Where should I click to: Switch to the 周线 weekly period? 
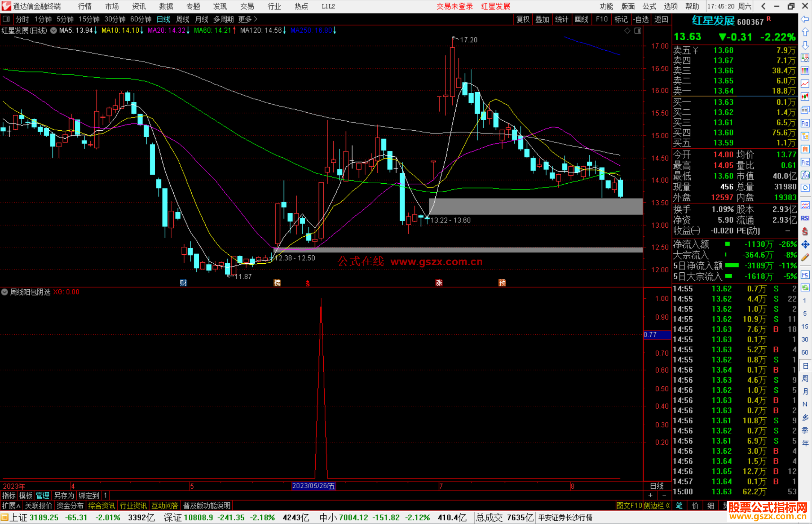point(183,19)
